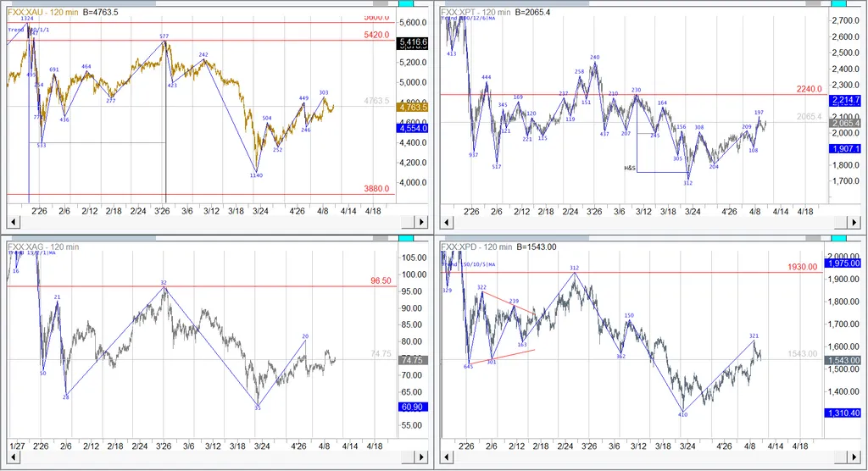Click the black 5,416.6 price tag on the XAU axis
Viewport: 868px width, 471px height.
coord(414,41)
